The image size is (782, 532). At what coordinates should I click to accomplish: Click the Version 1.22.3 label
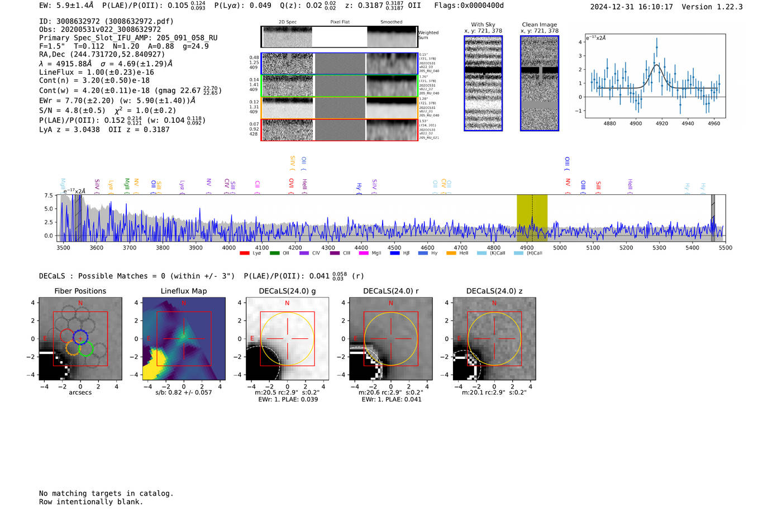click(x=712, y=7)
